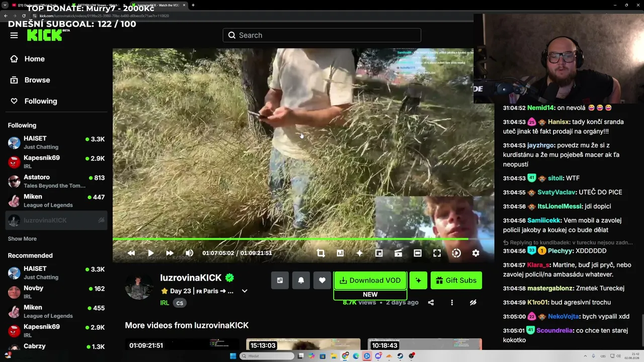Open video player settings gear
The height and width of the screenshot is (362, 644).
[475, 253]
